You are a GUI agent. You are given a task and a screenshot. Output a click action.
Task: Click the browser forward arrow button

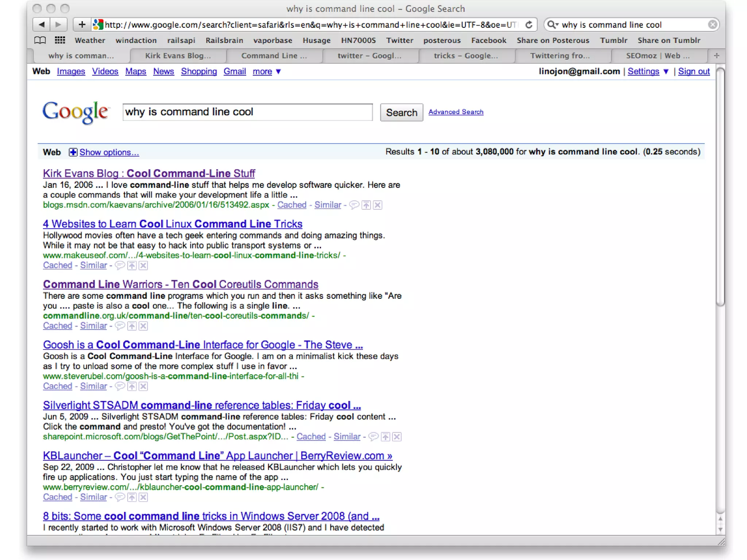point(58,24)
